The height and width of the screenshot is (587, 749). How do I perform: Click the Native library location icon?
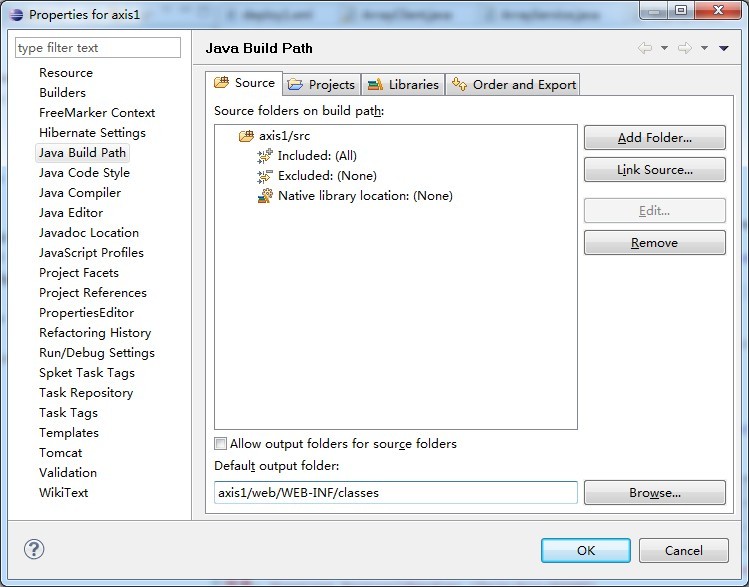pyautogui.click(x=265, y=196)
